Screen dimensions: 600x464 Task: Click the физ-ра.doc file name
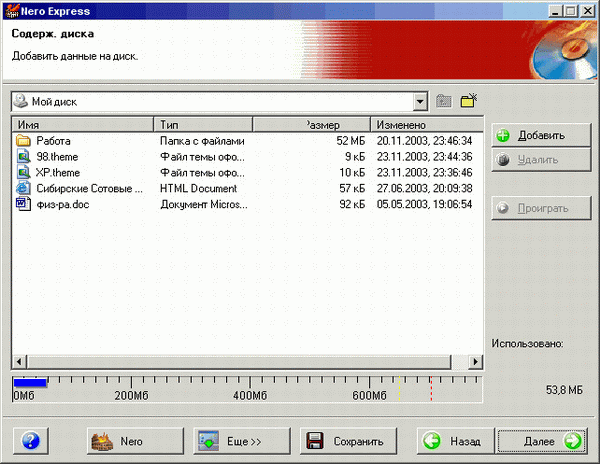(62, 205)
